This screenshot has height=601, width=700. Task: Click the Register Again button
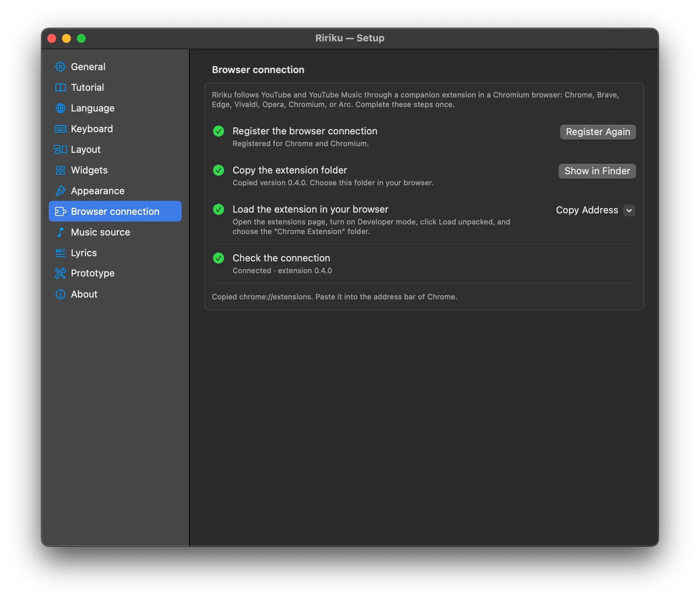pos(598,132)
